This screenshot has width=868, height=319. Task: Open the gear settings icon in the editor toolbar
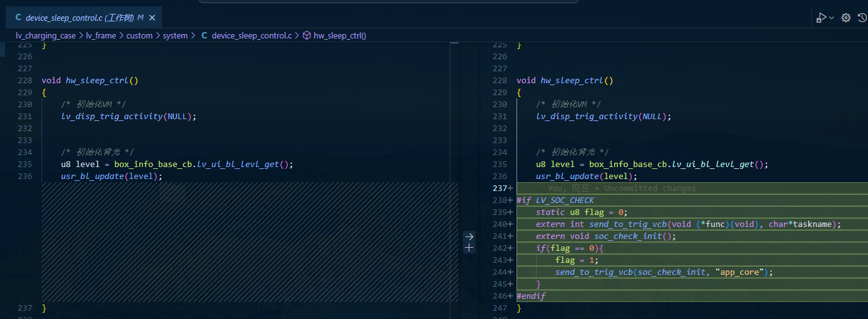(x=846, y=18)
